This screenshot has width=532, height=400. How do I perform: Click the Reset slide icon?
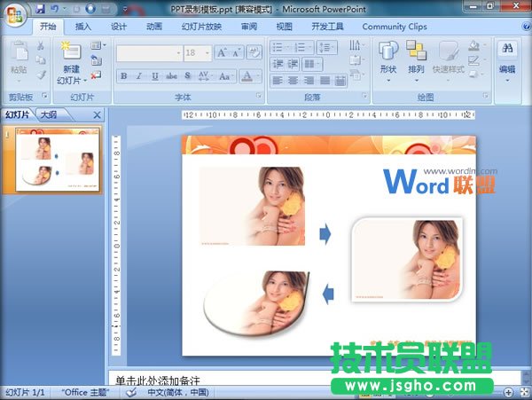[96, 60]
